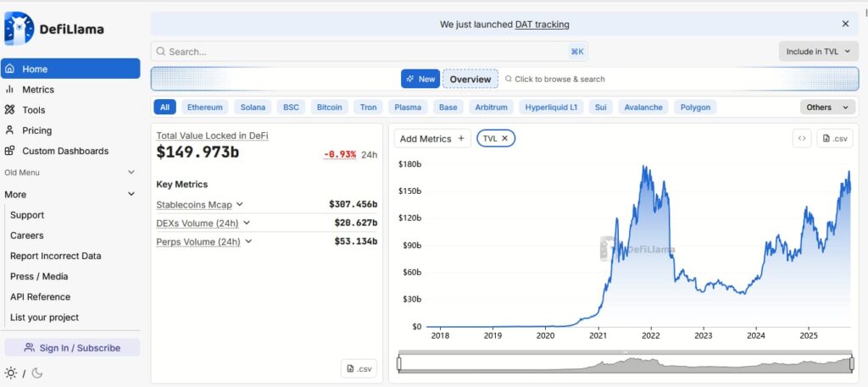
Task: Click the chart time range slider's left handle
Action: [399, 363]
